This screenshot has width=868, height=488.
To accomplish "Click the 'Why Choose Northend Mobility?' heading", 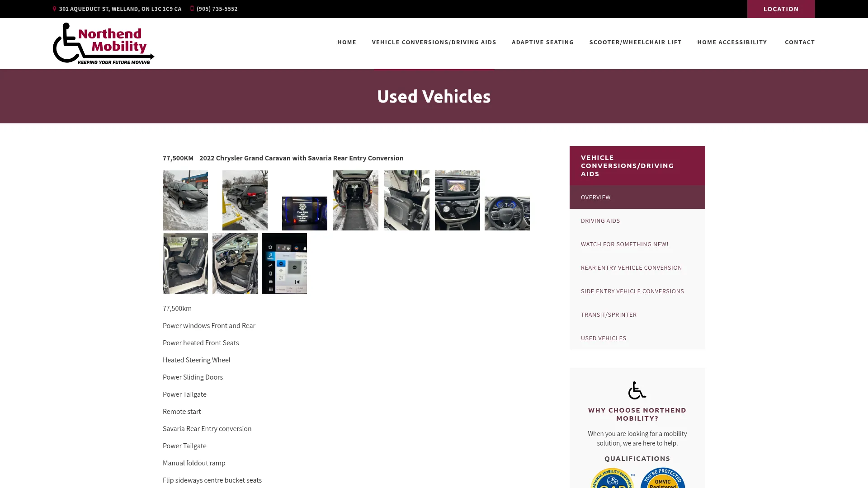I will [x=637, y=414].
